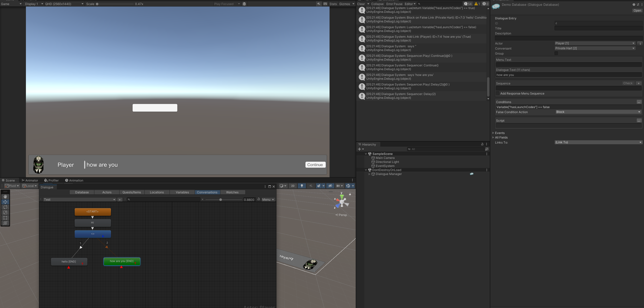Open the Menu dropdown in Dialogue Editor
The width and height of the screenshot is (644, 308).
pyautogui.click(x=268, y=200)
